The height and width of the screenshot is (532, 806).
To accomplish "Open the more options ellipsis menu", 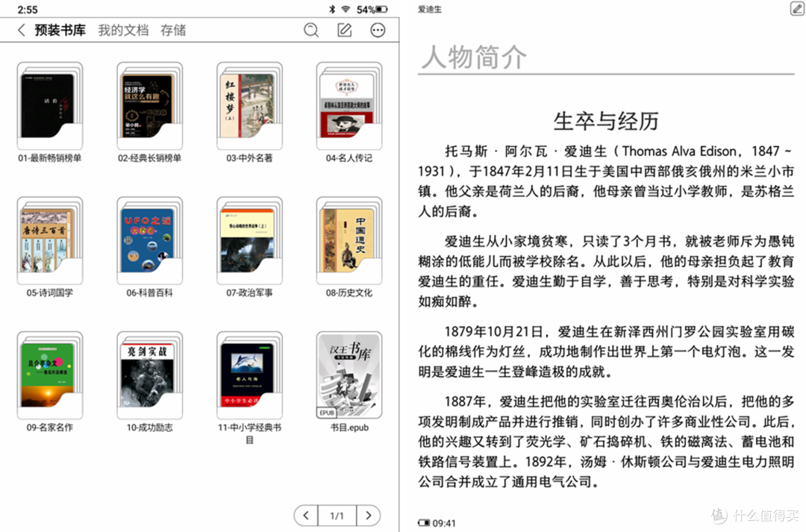I will pos(378,31).
